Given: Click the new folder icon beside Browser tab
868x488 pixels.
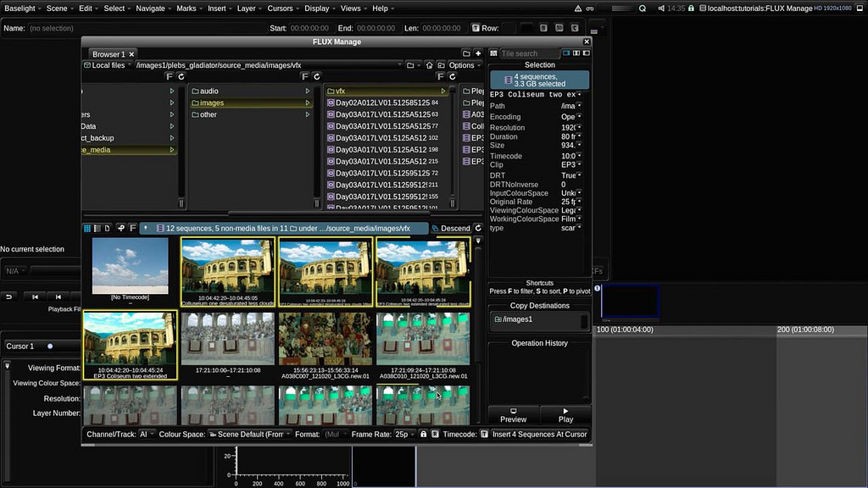Looking at the screenshot, I should coord(466,53).
